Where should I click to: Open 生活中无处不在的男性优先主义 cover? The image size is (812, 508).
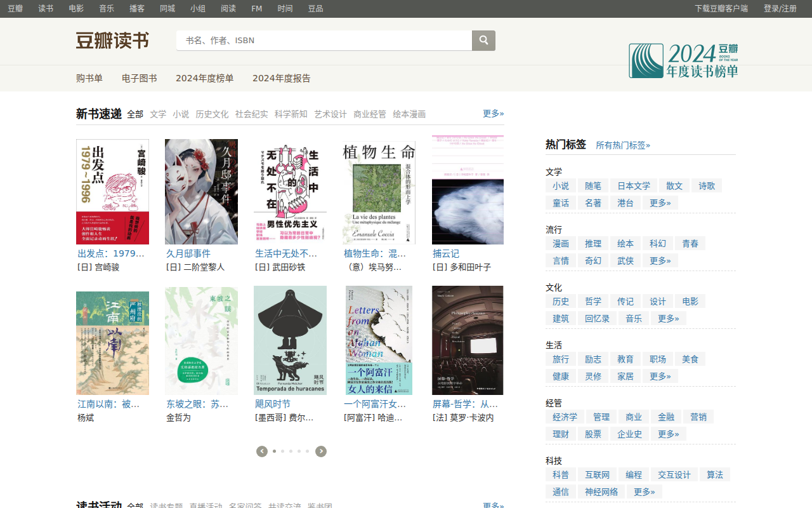[290, 192]
